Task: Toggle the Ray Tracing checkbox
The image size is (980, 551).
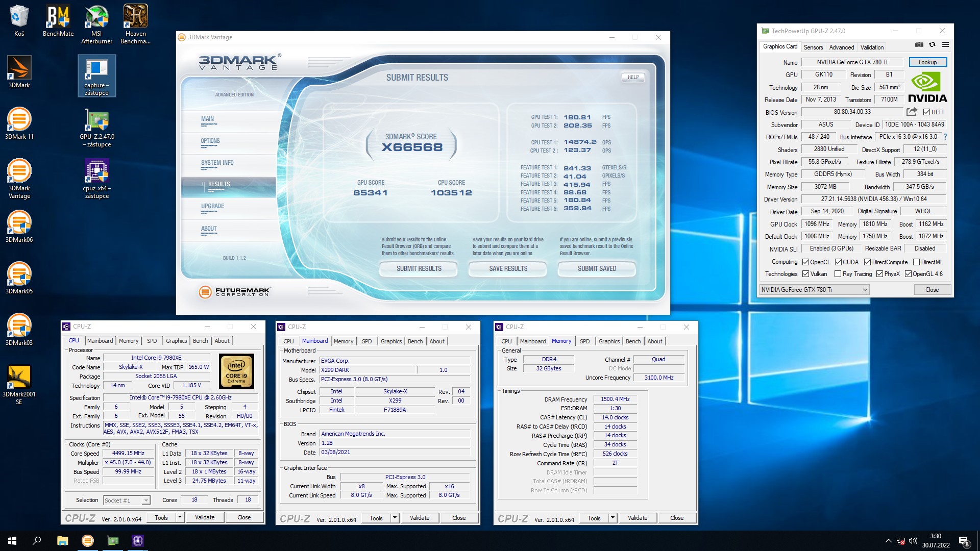Action: point(838,274)
